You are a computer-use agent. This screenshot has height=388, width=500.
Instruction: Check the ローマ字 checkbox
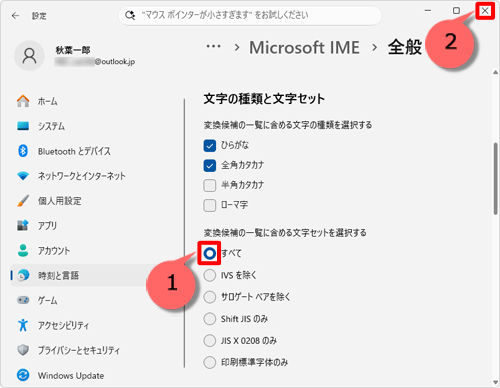[x=210, y=205]
